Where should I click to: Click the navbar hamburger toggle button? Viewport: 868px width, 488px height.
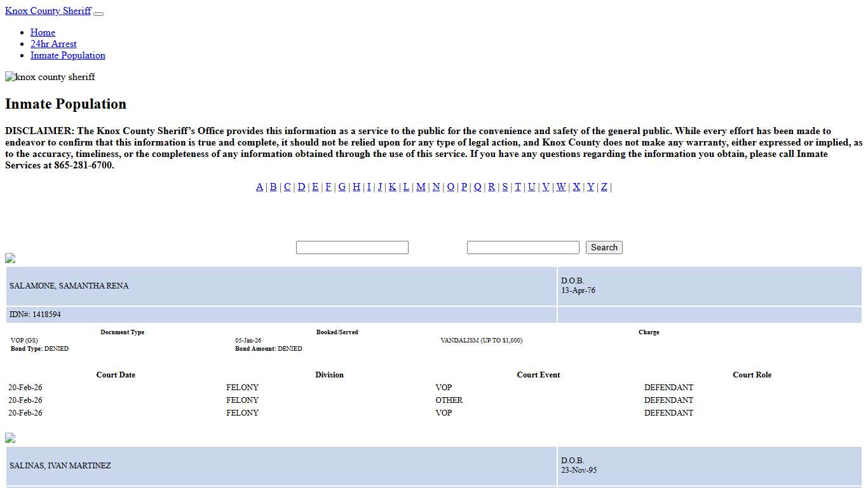98,13
